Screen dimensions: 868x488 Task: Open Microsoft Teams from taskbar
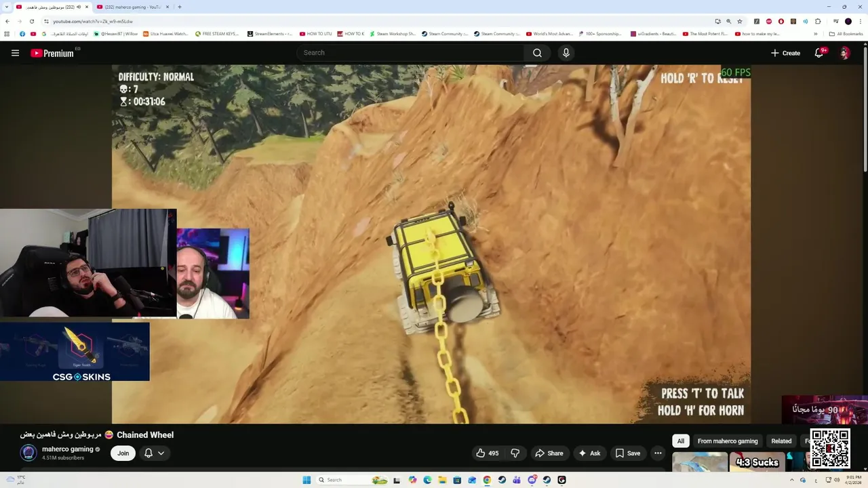(x=517, y=480)
